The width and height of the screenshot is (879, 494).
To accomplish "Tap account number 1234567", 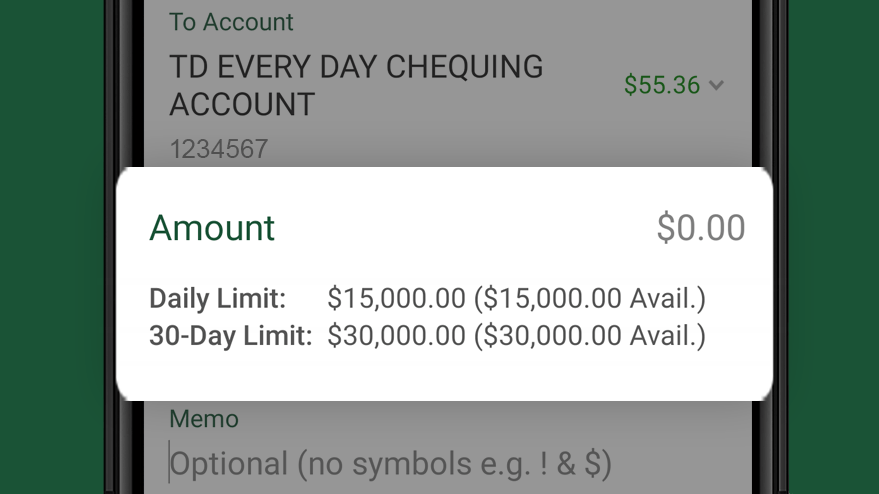I will tap(219, 149).
